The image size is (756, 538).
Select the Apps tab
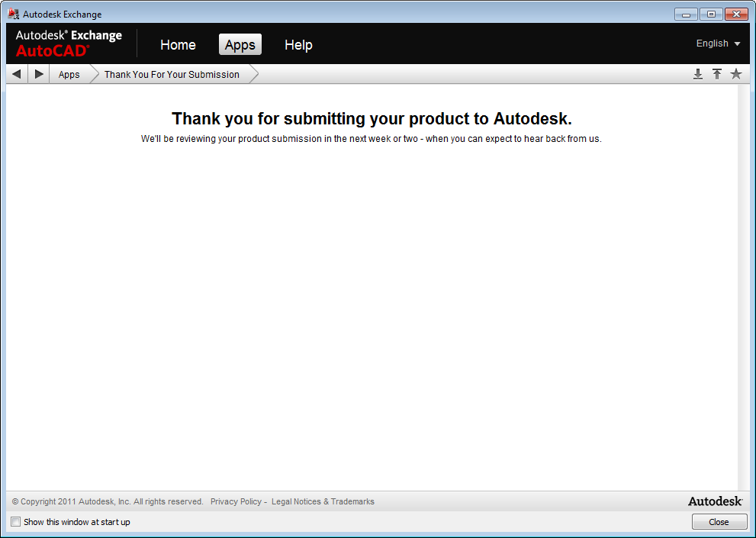240,45
